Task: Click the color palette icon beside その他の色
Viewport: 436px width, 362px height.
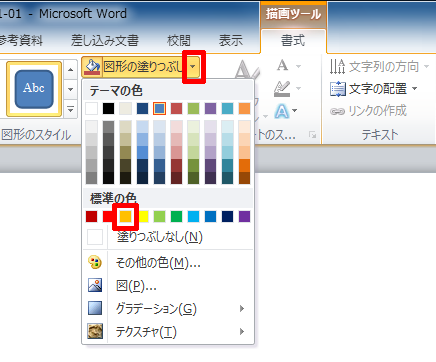Action: click(x=95, y=262)
